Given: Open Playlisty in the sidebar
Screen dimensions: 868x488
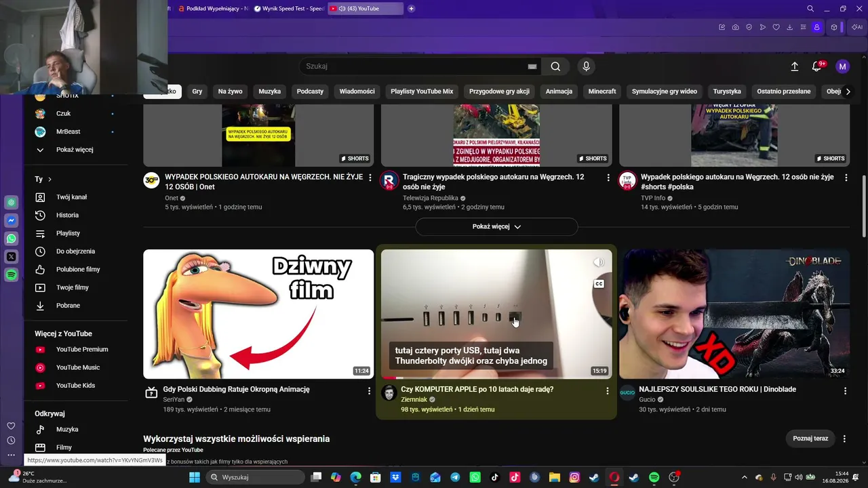Looking at the screenshot, I should [x=68, y=233].
